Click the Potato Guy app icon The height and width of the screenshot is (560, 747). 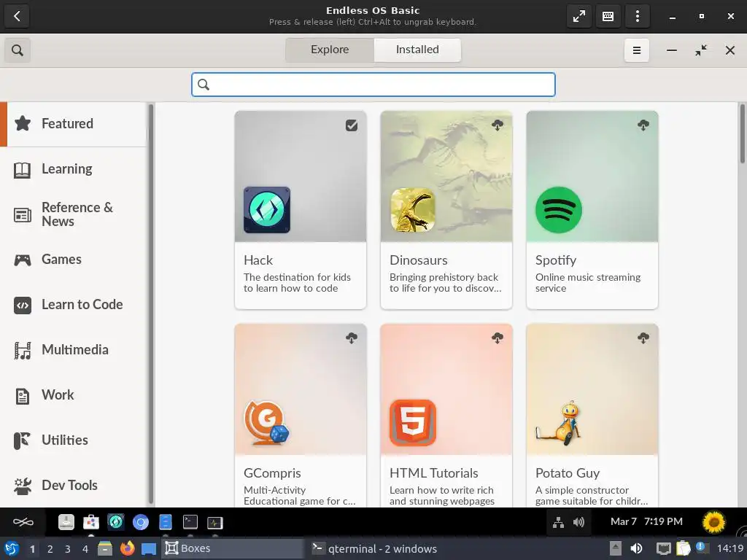tap(558, 423)
